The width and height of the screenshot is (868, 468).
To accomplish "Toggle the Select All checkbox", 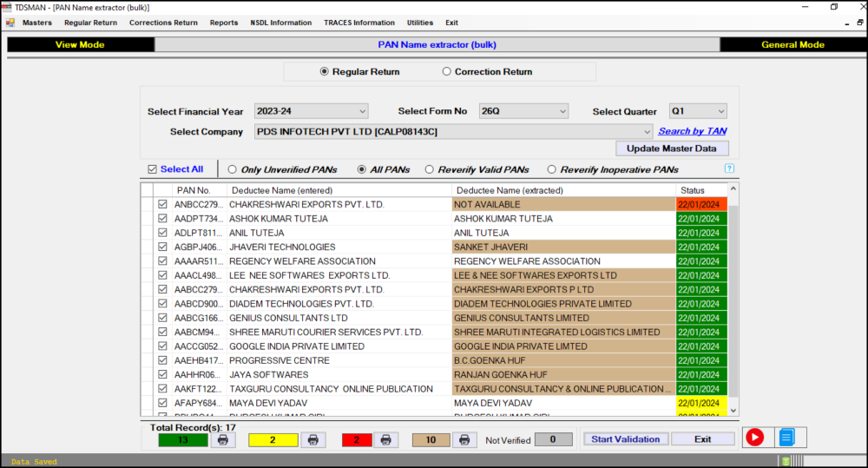I will [x=153, y=169].
